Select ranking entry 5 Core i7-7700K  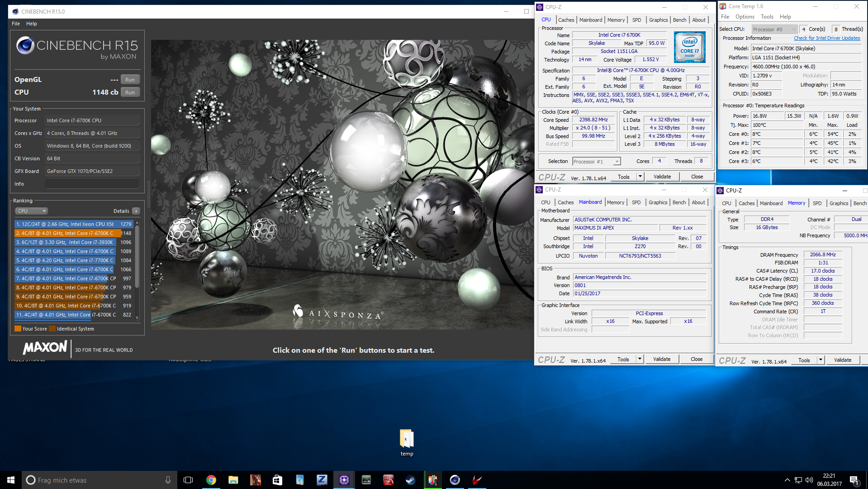tap(73, 260)
